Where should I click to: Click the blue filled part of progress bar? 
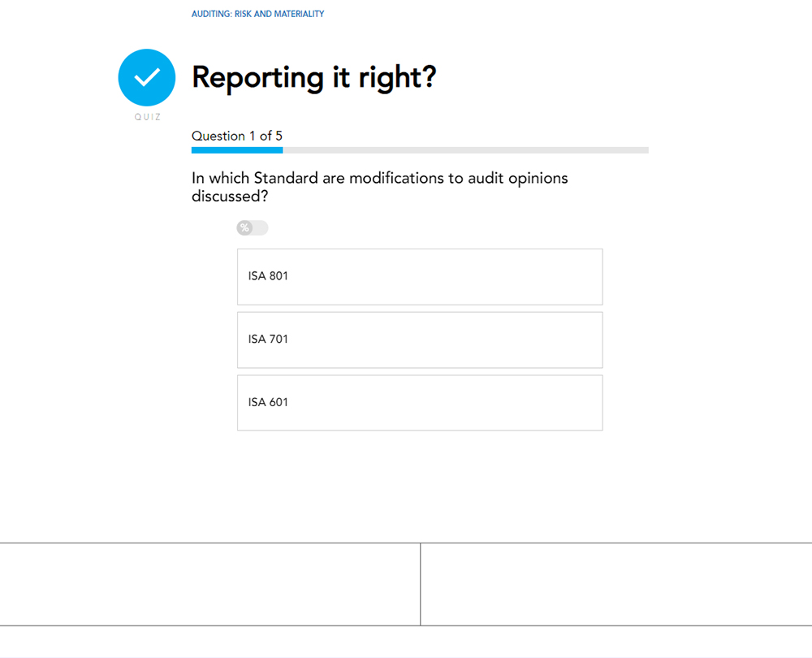236,150
